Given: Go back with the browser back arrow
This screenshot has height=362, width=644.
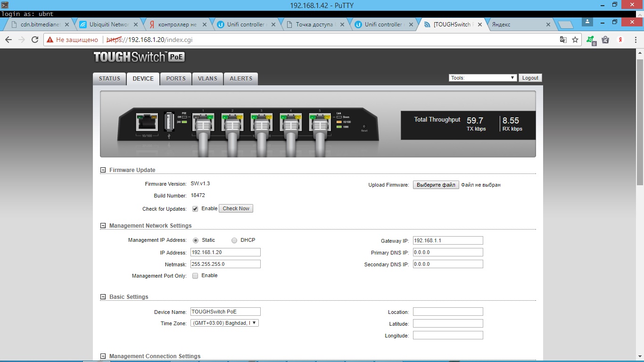Looking at the screenshot, I should [x=8, y=40].
